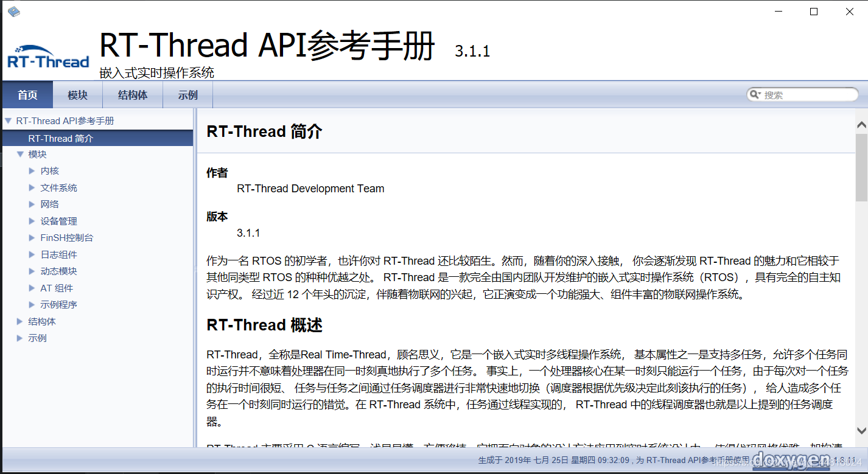Collapse the 模块 tree node arrow
Image resolution: width=868 pixels, height=474 pixels.
pos(20,154)
